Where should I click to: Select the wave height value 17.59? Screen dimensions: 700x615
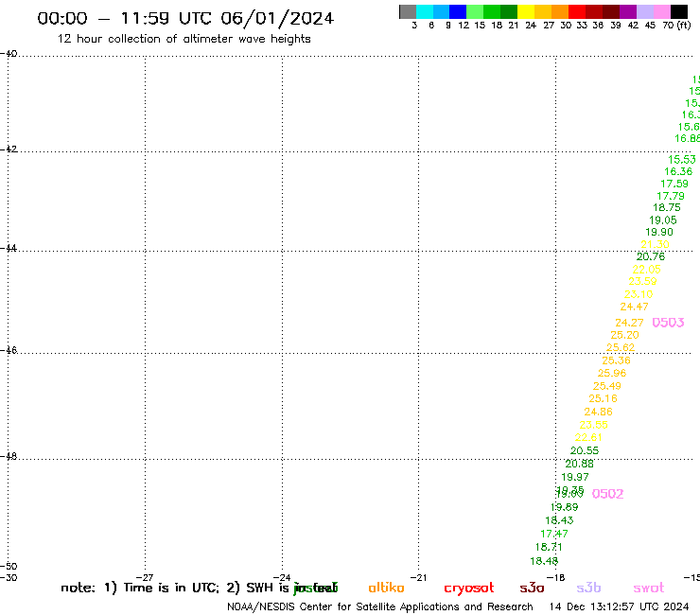pos(674,184)
